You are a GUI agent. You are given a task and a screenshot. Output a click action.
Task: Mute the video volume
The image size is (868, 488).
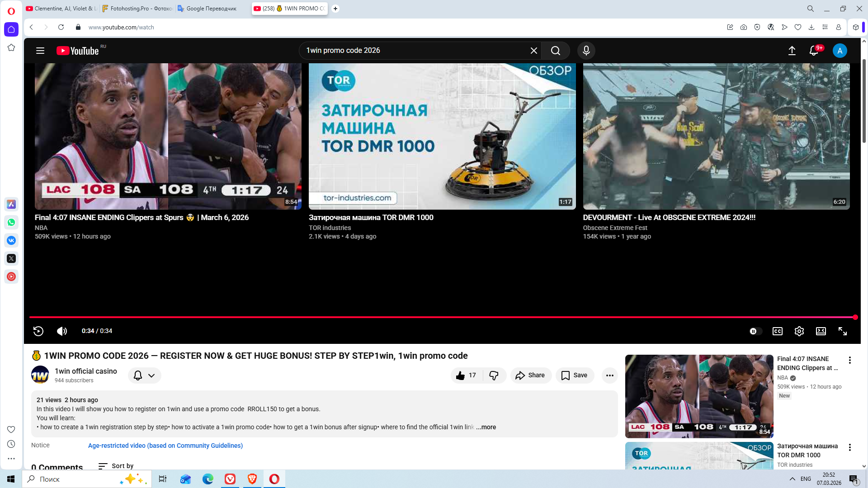pyautogui.click(x=62, y=331)
